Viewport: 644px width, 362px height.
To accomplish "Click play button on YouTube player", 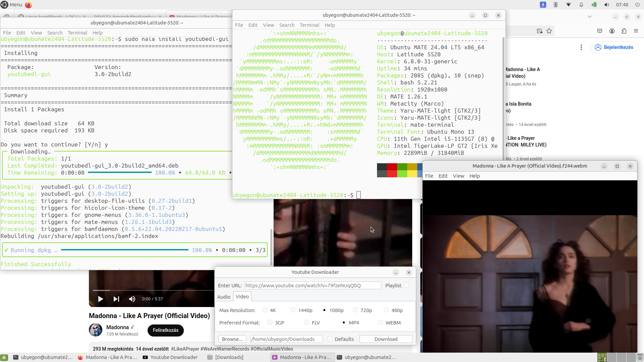I will click(100, 299).
